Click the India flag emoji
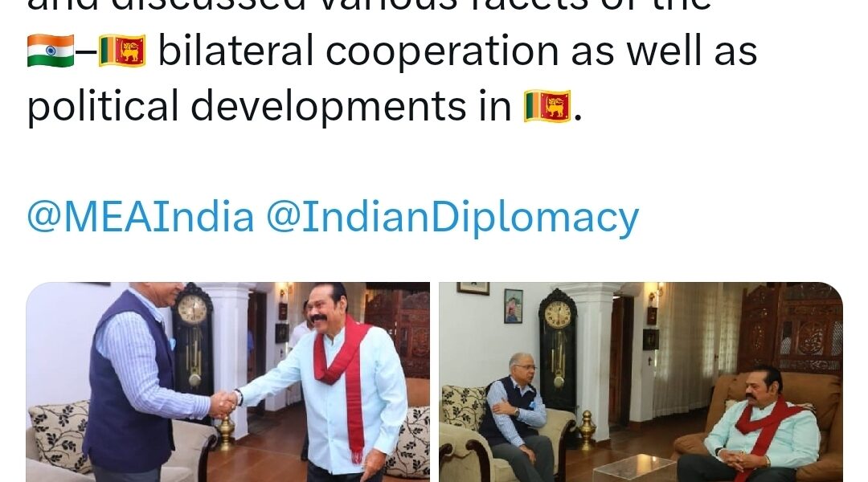The image size is (868, 482). tap(51, 51)
